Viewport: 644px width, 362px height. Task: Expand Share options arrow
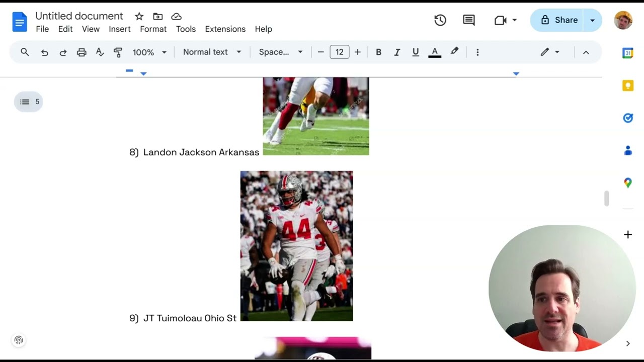click(593, 20)
